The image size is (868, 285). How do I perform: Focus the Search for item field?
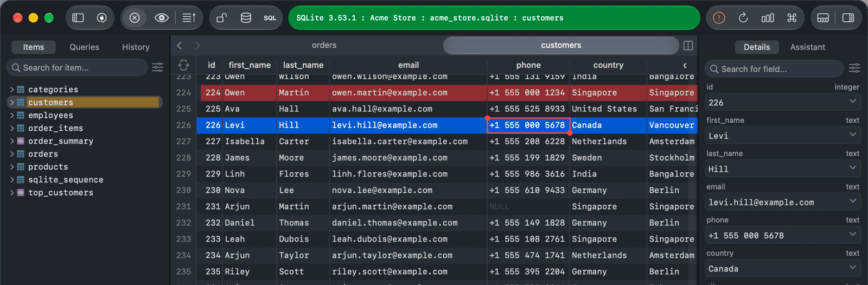[77, 67]
